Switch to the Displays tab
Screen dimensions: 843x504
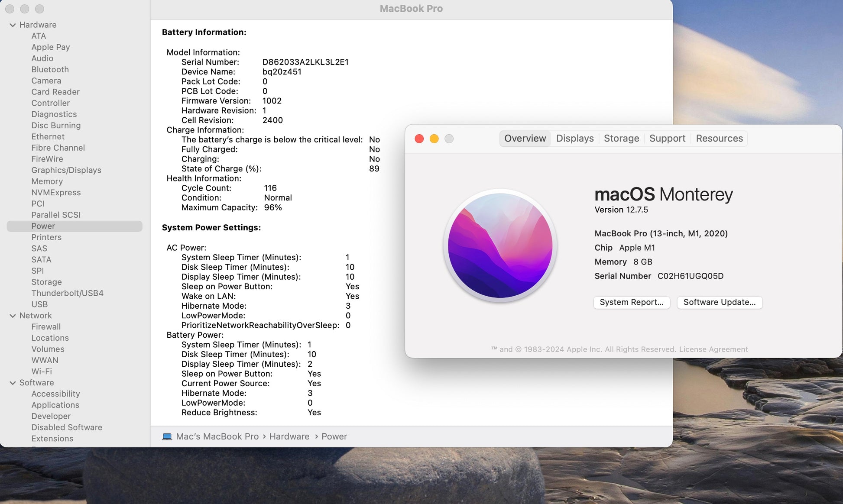point(574,139)
